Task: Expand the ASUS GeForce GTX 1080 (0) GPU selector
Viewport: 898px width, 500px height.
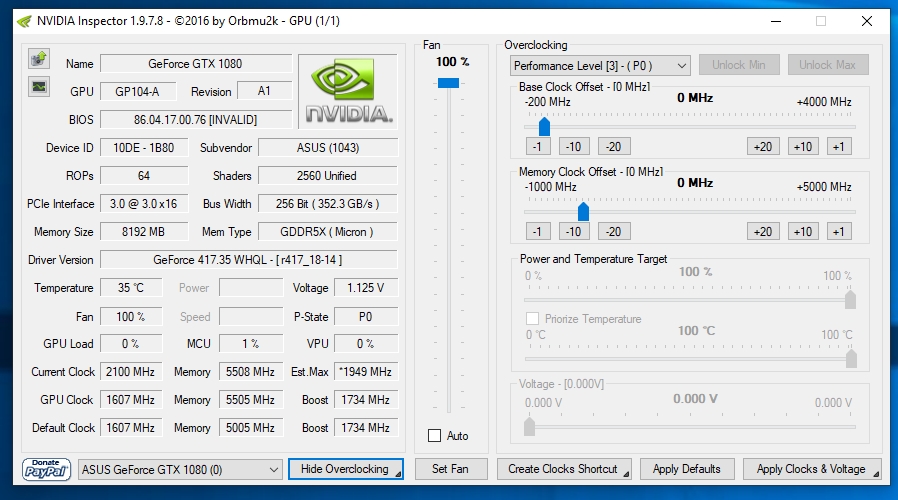Action: [180, 470]
